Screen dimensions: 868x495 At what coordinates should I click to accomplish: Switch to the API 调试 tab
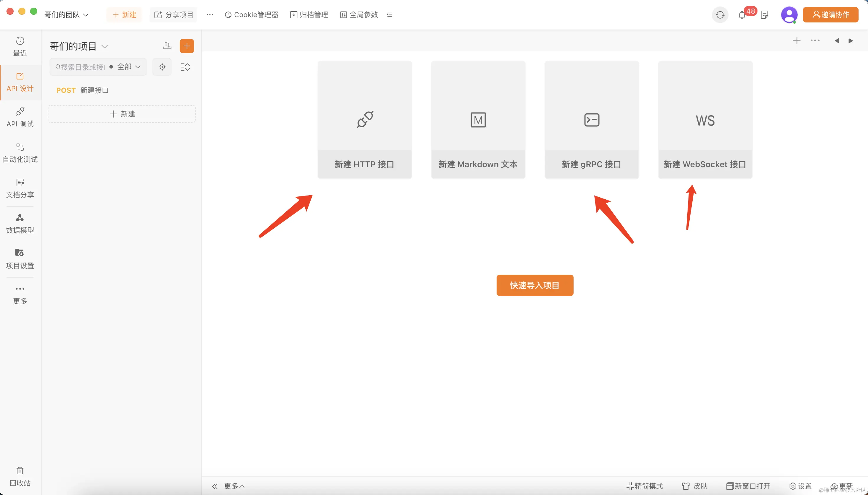coord(20,117)
